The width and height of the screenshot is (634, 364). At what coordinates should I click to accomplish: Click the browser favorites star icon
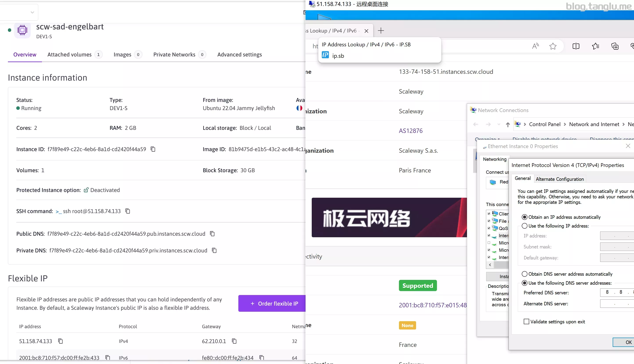click(x=553, y=46)
